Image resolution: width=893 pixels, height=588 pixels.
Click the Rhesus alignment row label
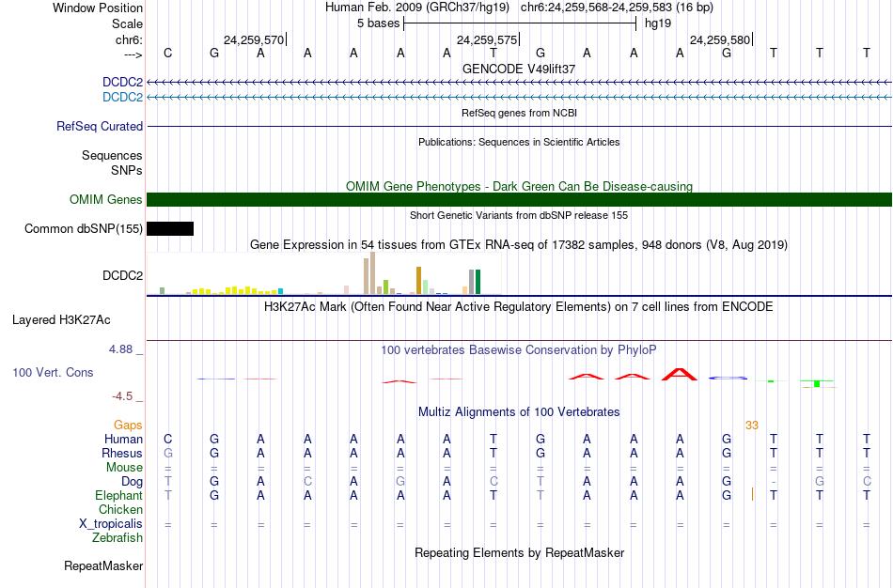coord(122,453)
